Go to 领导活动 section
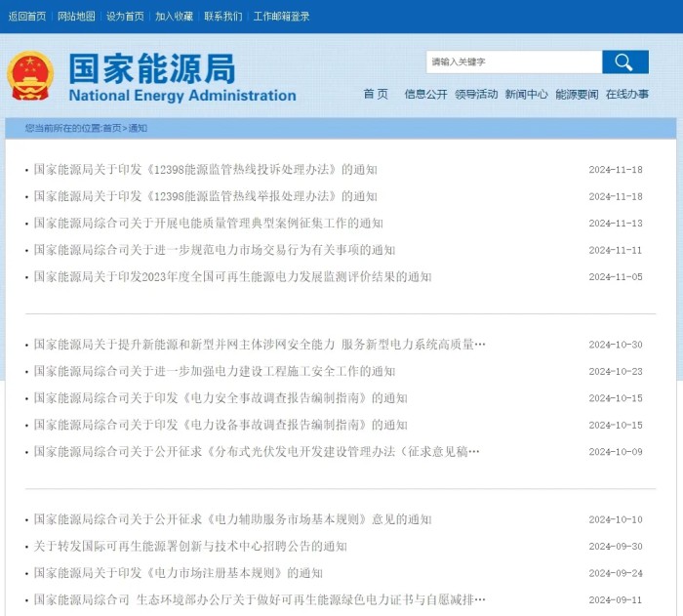The height and width of the screenshot is (616, 683). click(476, 95)
